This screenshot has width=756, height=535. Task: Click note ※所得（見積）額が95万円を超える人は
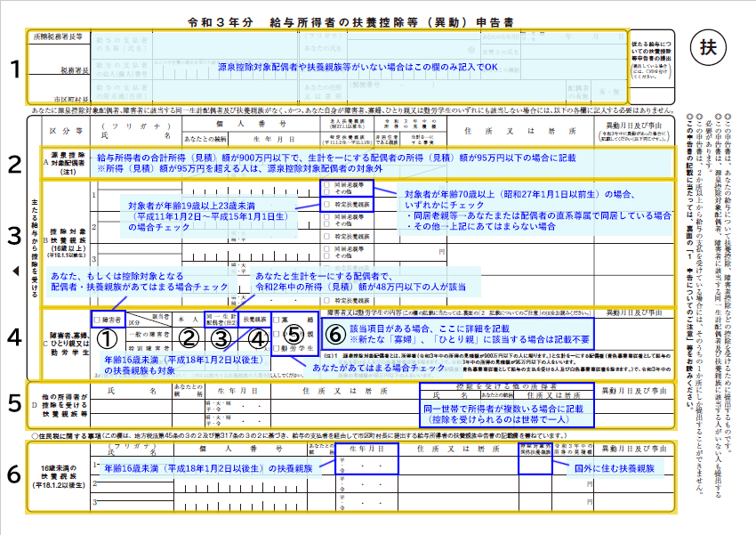(x=239, y=169)
